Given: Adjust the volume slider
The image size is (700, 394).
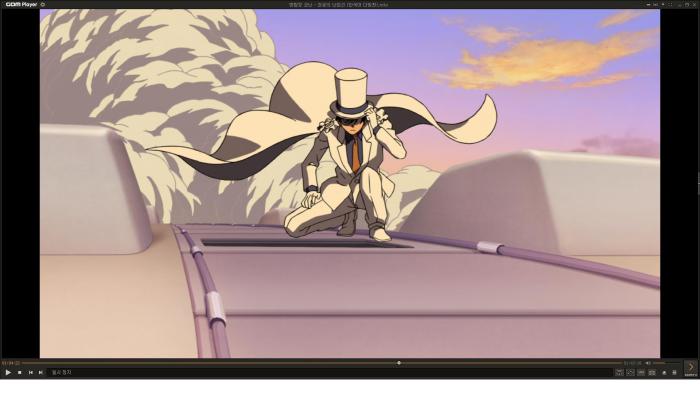Looking at the screenshot, I should (x=668, y=363).
